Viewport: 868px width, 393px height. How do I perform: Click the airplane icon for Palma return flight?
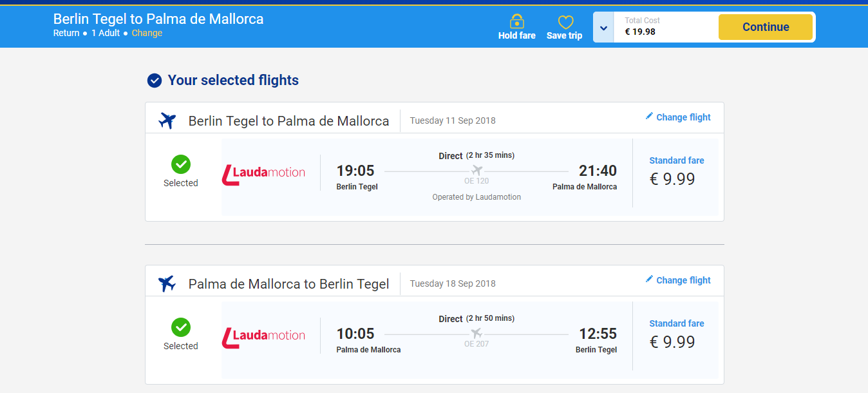pyautogui.click(x=167, y=283)
